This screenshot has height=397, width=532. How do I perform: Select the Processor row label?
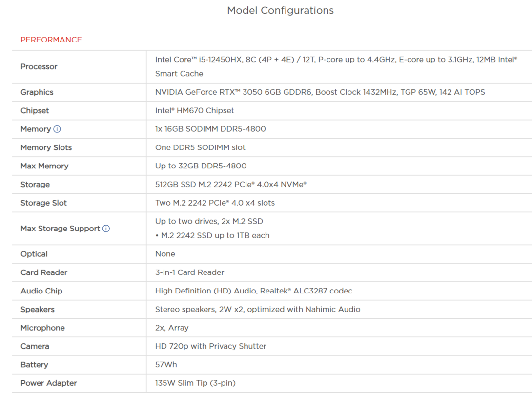click(39, 67)
